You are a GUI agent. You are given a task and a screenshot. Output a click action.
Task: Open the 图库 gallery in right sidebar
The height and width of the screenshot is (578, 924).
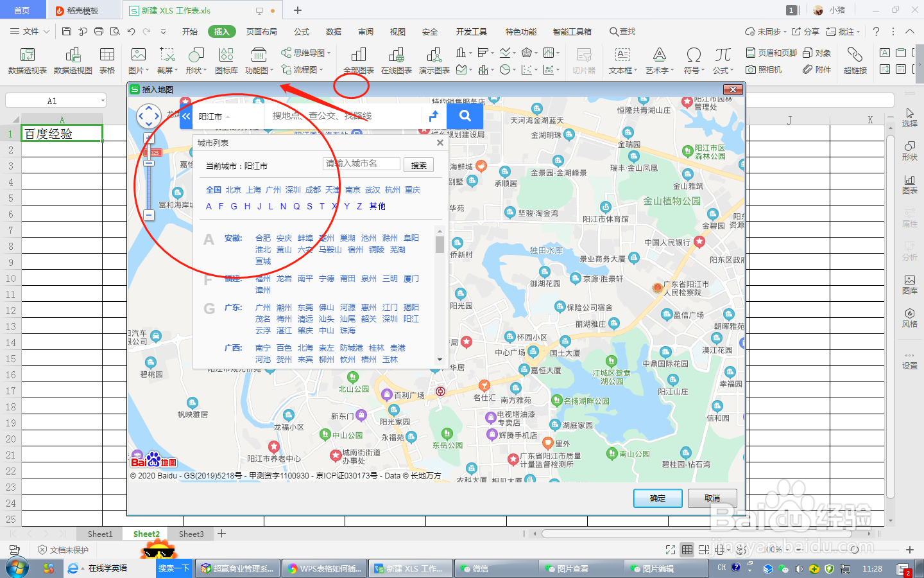pos(910,285)
